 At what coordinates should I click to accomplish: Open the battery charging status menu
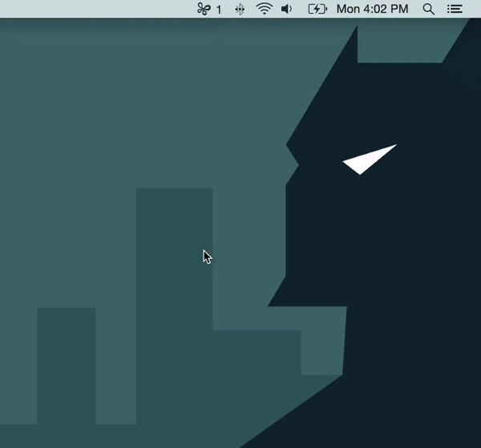tap(317, 9)
